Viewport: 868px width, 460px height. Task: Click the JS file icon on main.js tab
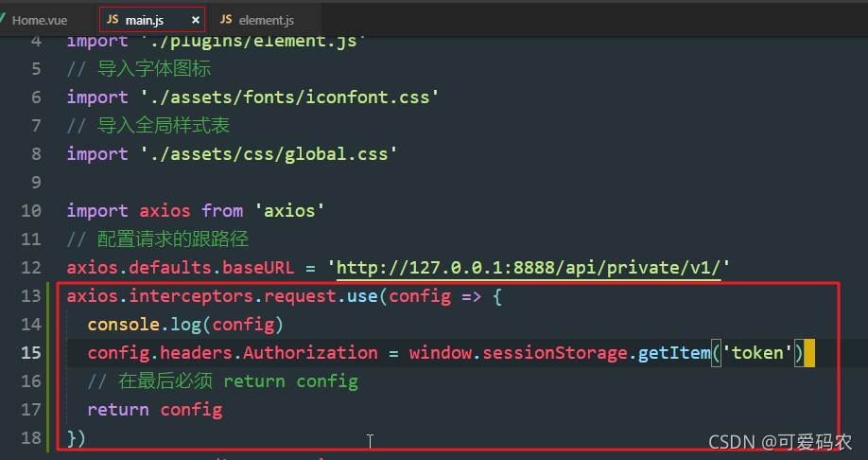click(x=113, y=20)
